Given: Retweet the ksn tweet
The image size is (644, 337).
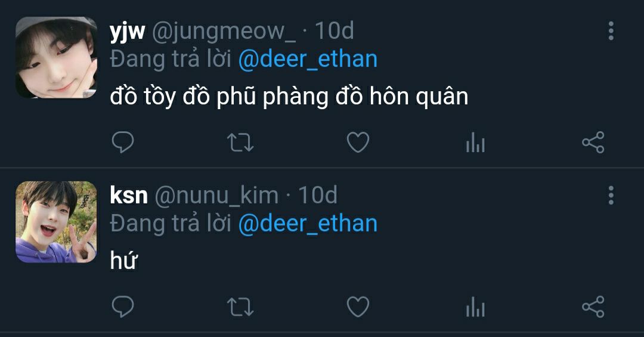Looking at the screenshot, I should (x=240, y=307).
